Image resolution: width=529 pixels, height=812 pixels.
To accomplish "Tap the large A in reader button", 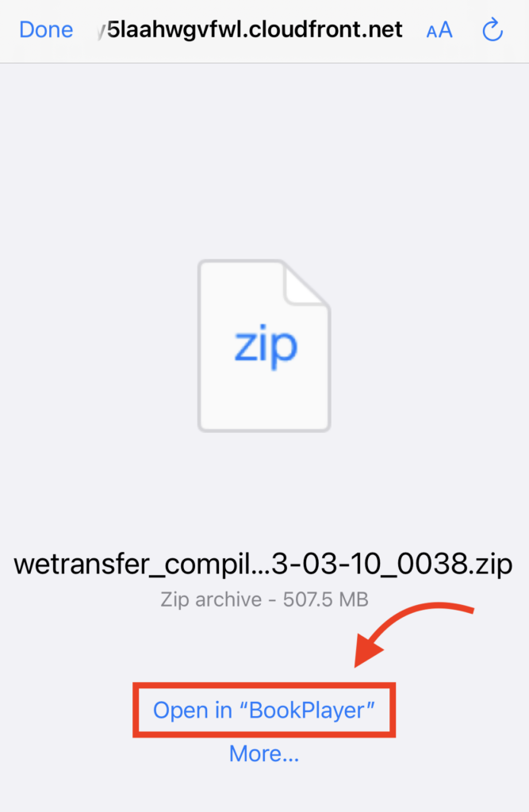I will pyautogui.click(x=446, y=30).
